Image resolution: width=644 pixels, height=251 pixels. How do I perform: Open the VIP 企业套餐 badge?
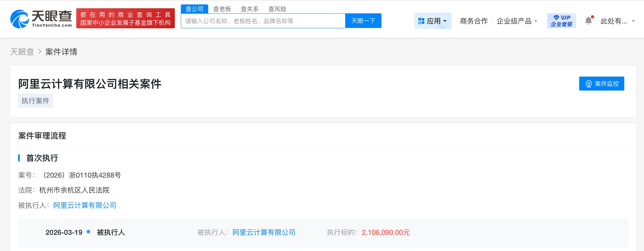[x=561, y=21]
